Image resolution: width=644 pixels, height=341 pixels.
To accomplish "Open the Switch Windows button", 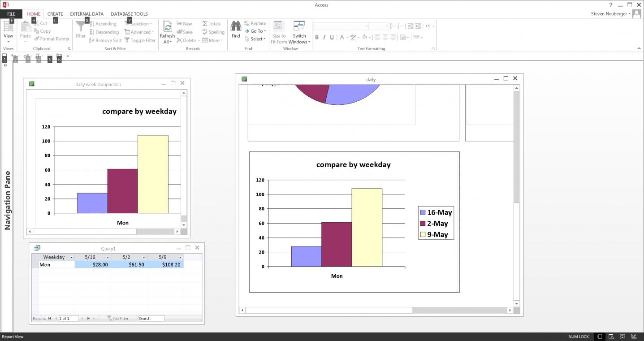I will click(299, 32).
